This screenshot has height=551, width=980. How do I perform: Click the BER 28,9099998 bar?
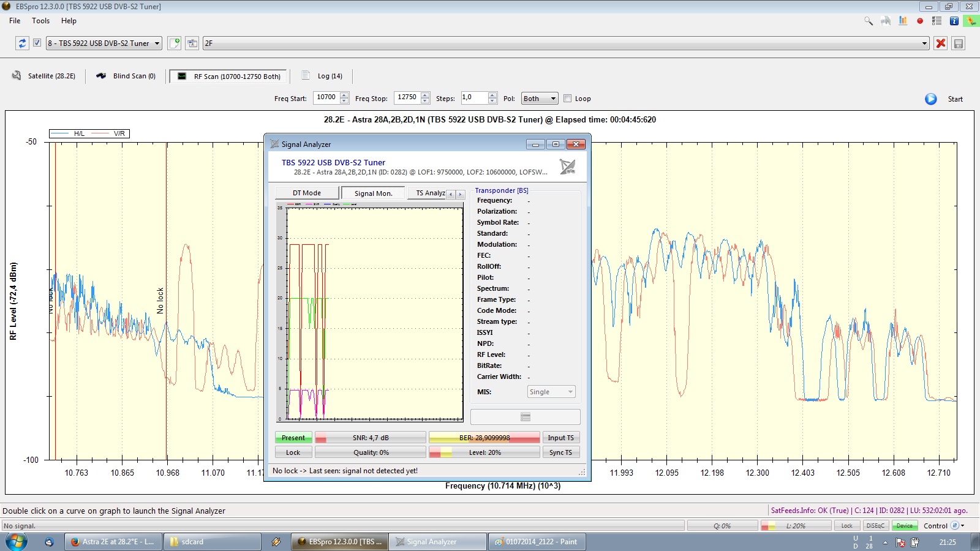pyautogui.click(x=484, y=438)
